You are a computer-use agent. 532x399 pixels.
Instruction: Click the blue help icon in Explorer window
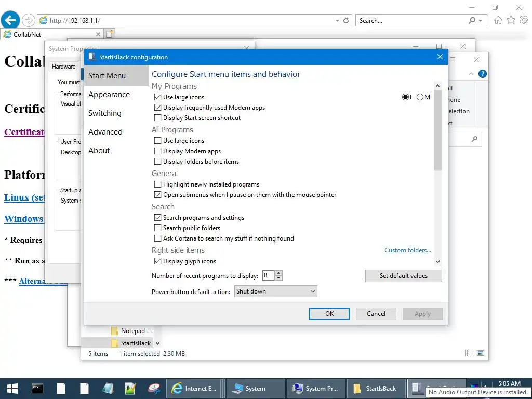(483, 74)
